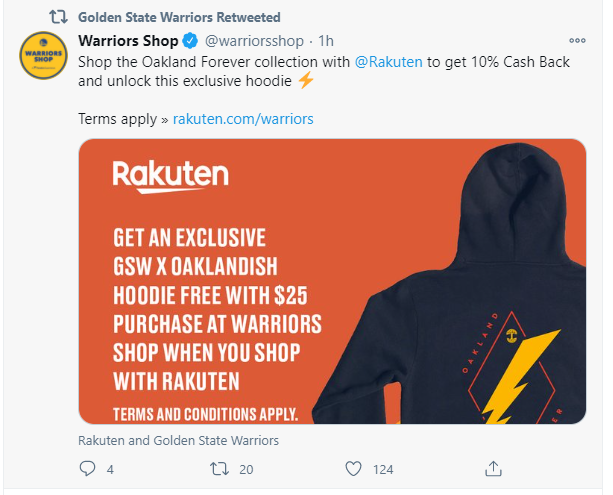The image size is (613, 495).
Task: Open the @Rakuten mention link
Action: (388, 62)
